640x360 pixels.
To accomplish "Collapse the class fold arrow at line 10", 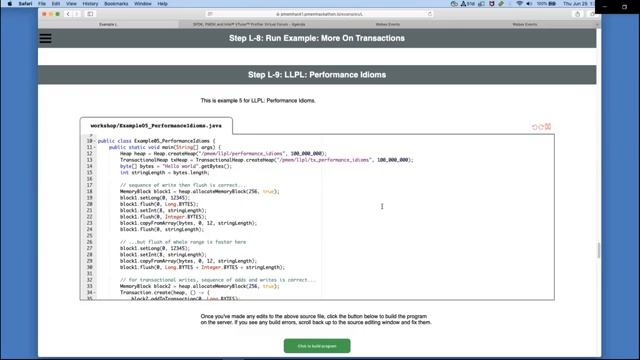I will coord(95,141).
